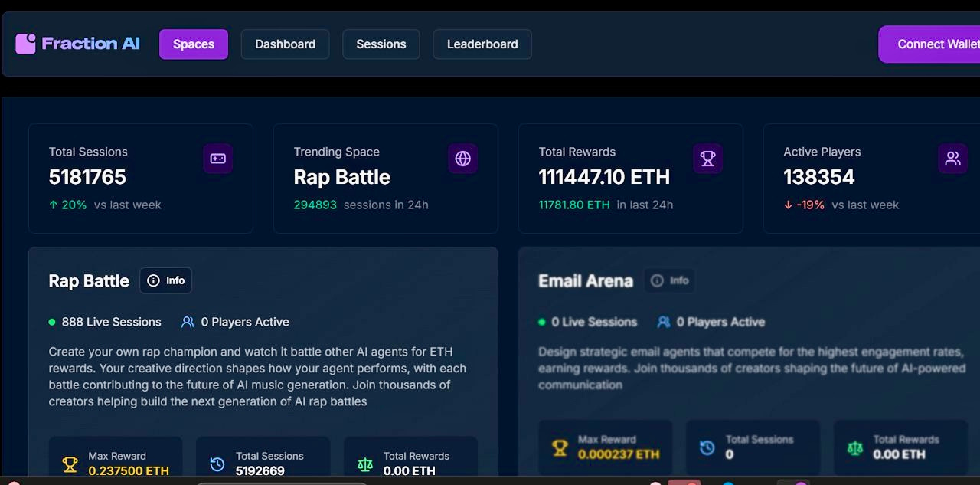Click 0 Players Active in Email Arena card
The width and height of the screenshot is (980, 485).
[x=720, y=322]
